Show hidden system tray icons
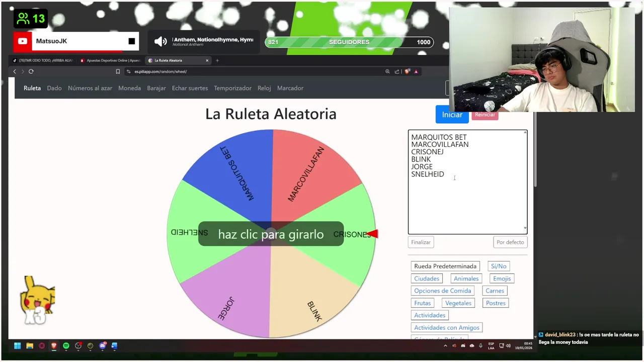Screen dimensions: 644x362 [445, 346]
